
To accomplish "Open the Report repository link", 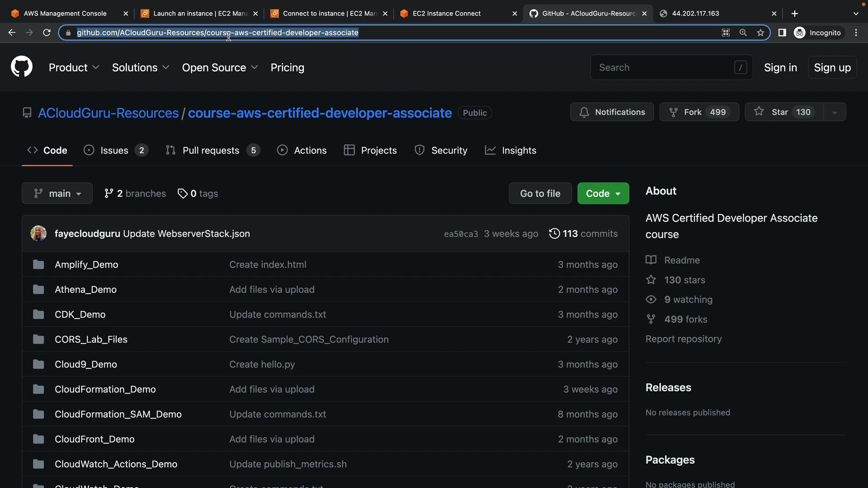I will coord(683,339).
